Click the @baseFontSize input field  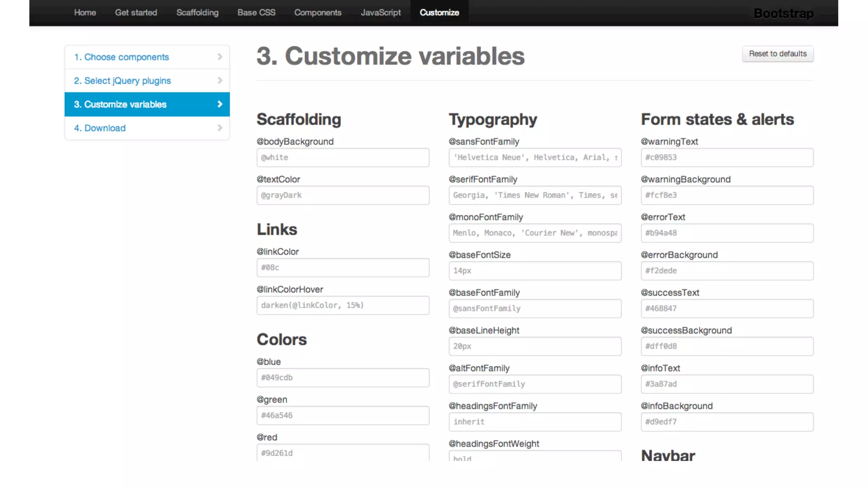(535, 271)
